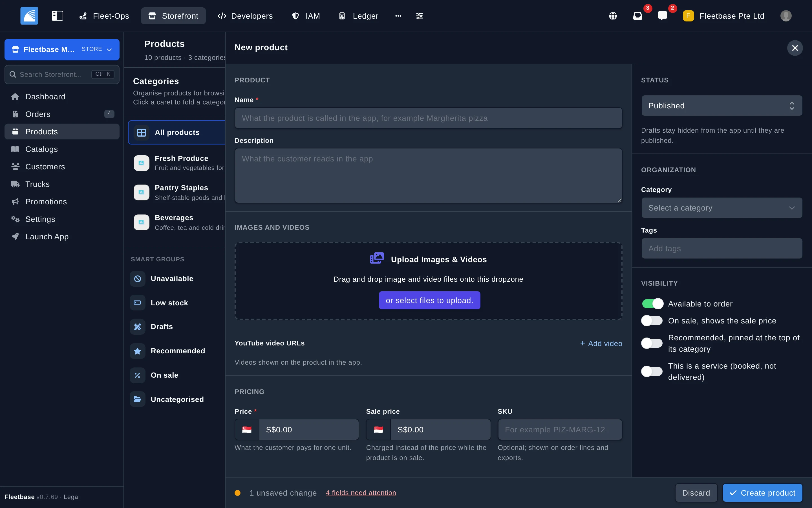Toggle Available to order off

[x=652, y=304]
